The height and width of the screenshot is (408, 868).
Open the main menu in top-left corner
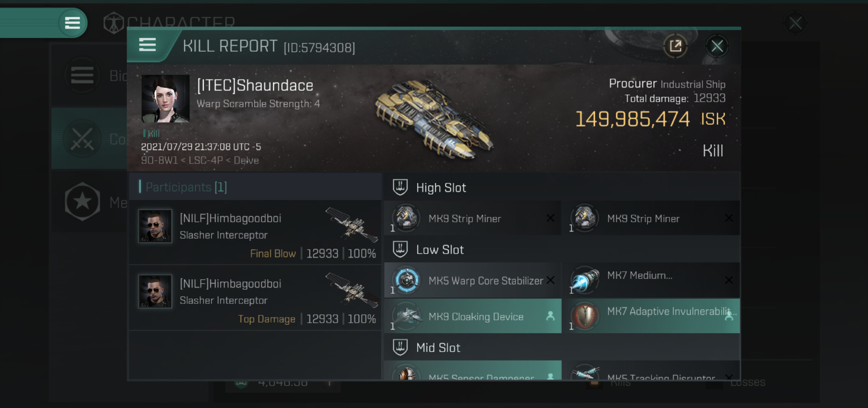(72, 23)
